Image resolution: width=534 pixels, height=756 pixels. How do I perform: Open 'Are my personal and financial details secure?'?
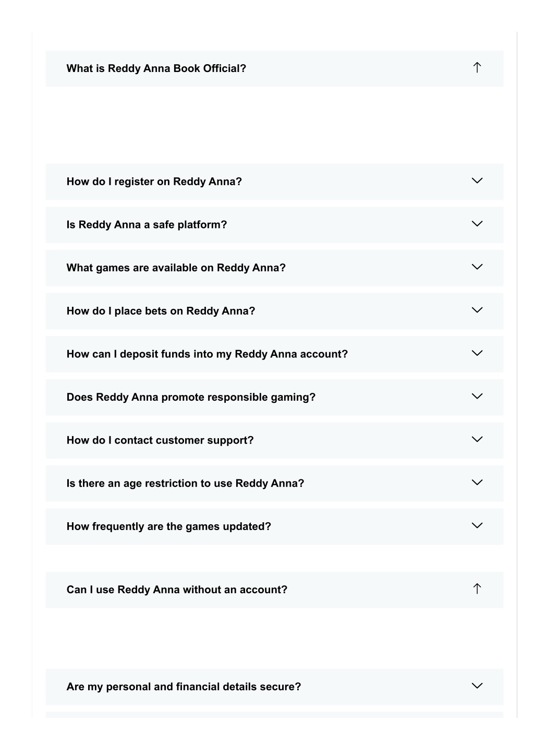(274, 687)
